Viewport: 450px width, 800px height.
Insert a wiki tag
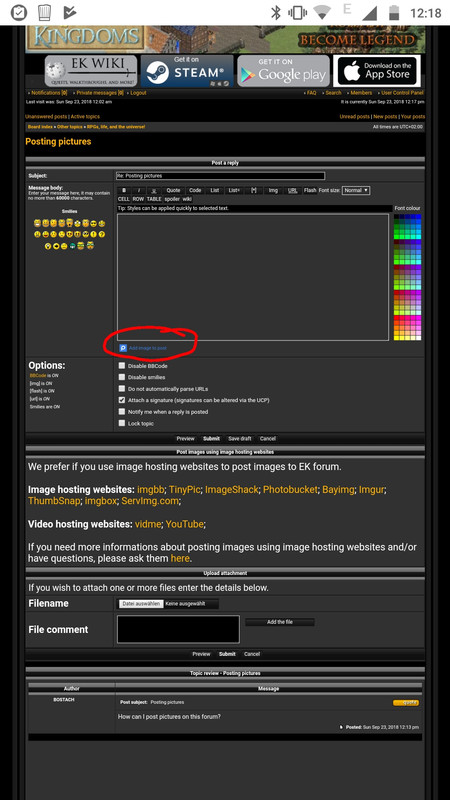pyautogui.click(x=187, y=199)
